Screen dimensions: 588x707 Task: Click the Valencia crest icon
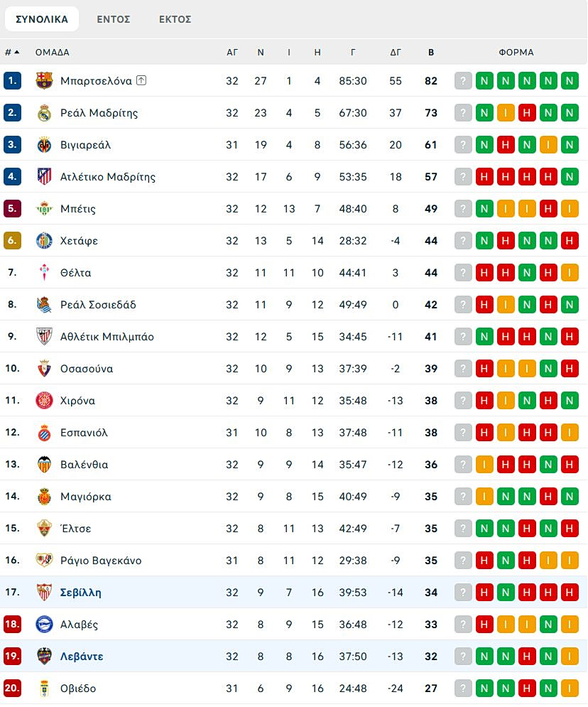coord(44,465)
